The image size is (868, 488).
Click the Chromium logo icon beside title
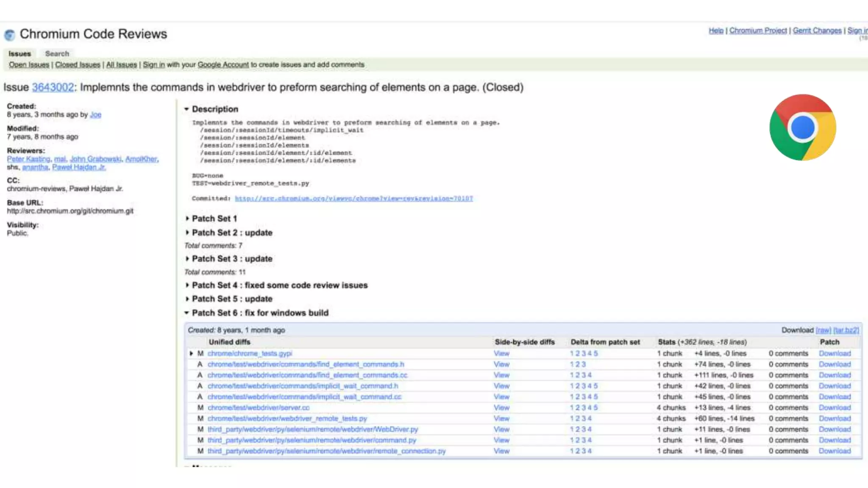[9, 35]
